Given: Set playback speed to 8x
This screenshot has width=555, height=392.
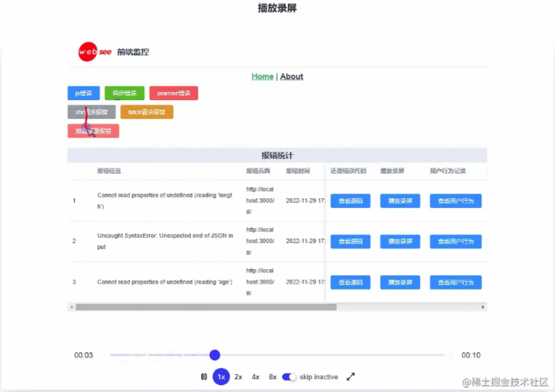Looking at the screenshot, I should pos(272,377).
